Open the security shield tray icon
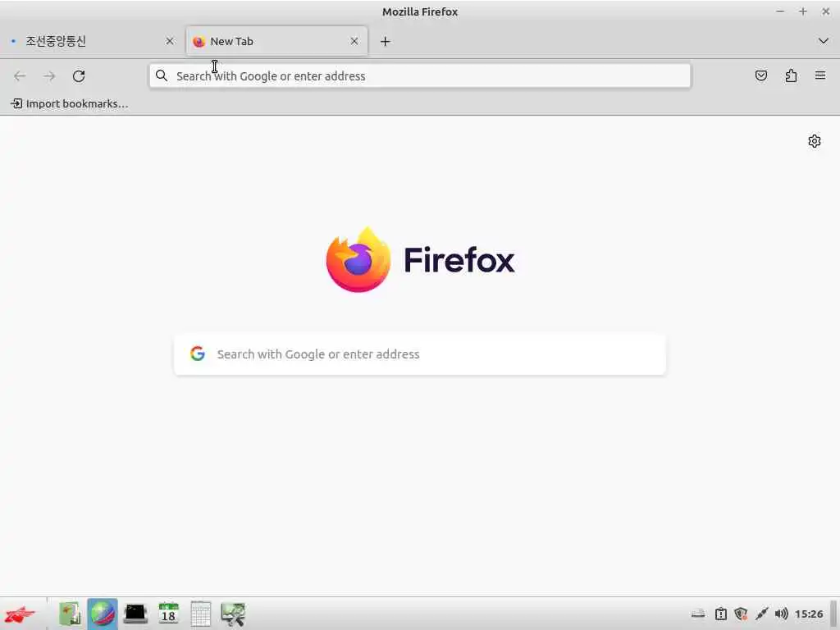Viewport: 840px width, 630px height. pyautogui.click(x=741, y=614)
